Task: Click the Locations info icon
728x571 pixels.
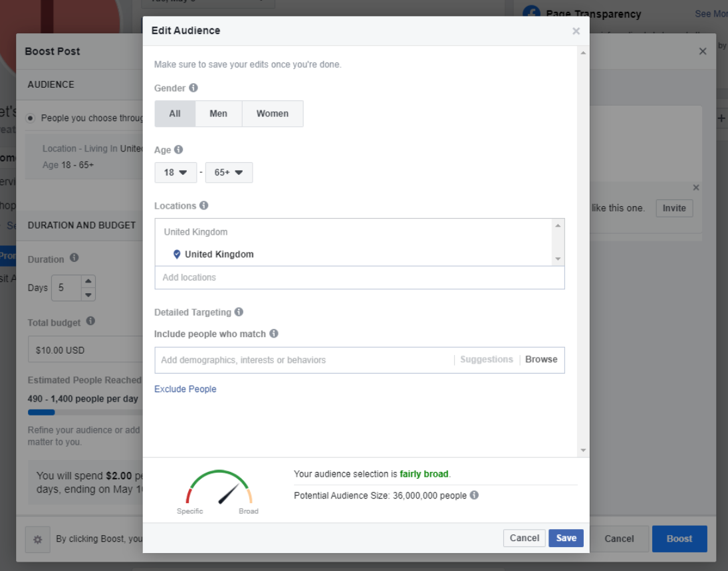Action: 204,205
